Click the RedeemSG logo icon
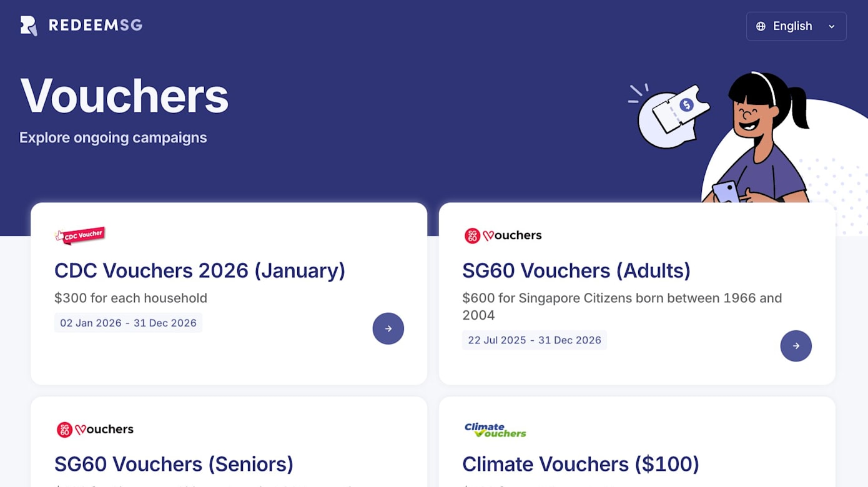The width and height of the screenshot is (868, 487). pyautogui.click(x=28, y=26)
